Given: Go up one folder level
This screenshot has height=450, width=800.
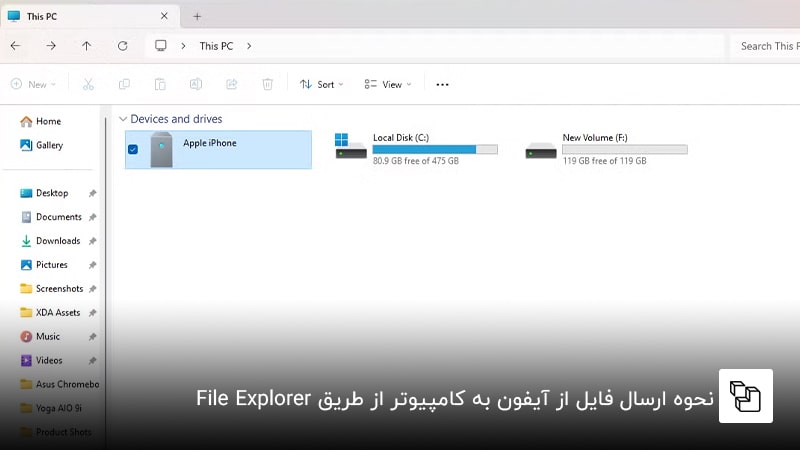Looking at the screenshot, I should coord(87,46).
